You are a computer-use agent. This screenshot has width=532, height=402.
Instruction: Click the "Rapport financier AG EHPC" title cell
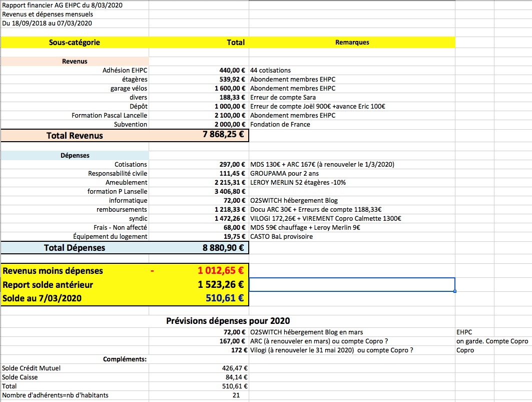(x=63, y=6)
